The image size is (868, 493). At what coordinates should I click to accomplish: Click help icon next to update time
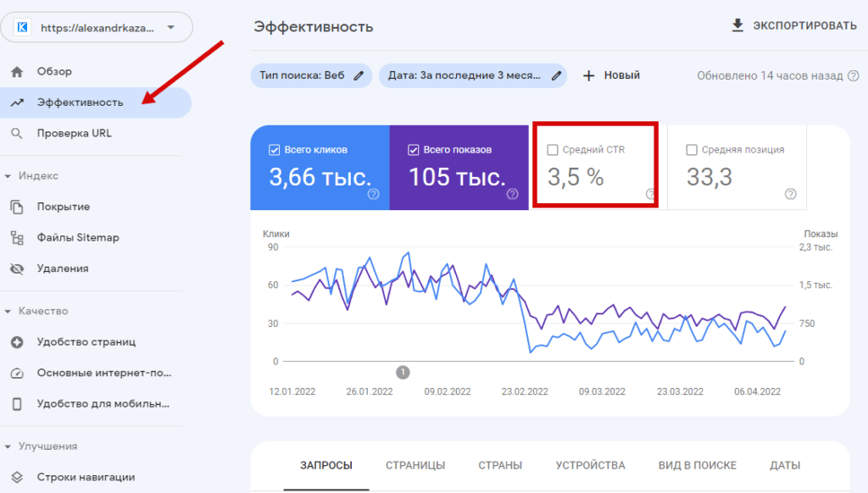coord(854,75)
